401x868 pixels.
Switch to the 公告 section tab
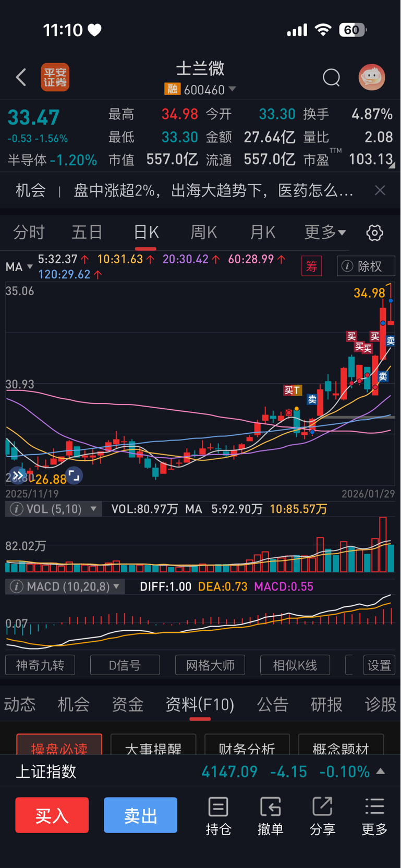273,705
